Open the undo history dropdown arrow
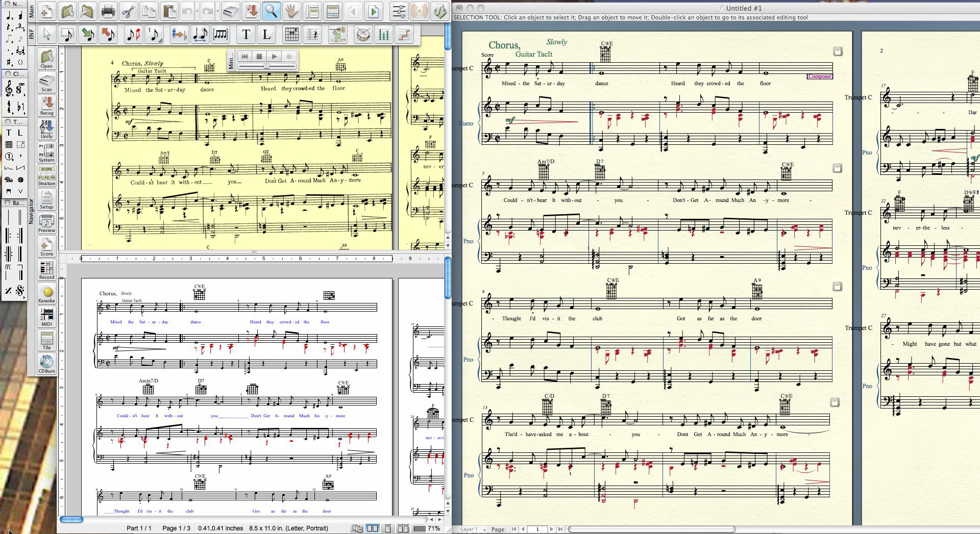This screenshot has height=534, width=980. tap(197, 11)
